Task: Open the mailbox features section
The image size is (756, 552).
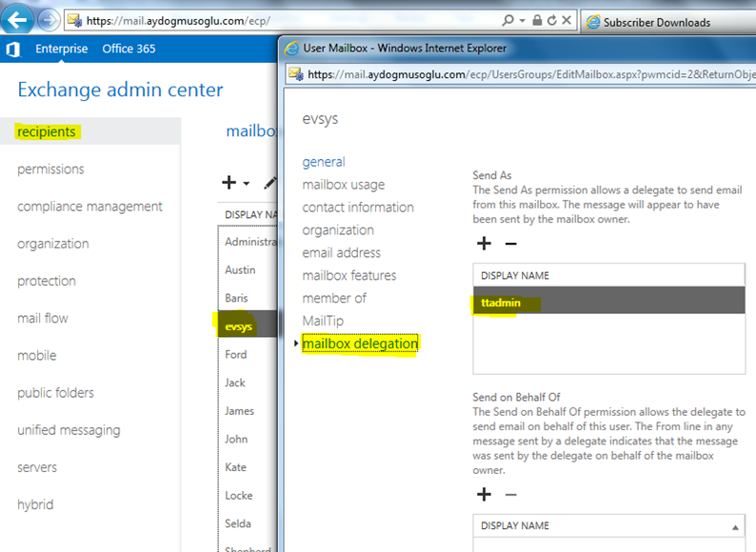Action: click(349, 275)
